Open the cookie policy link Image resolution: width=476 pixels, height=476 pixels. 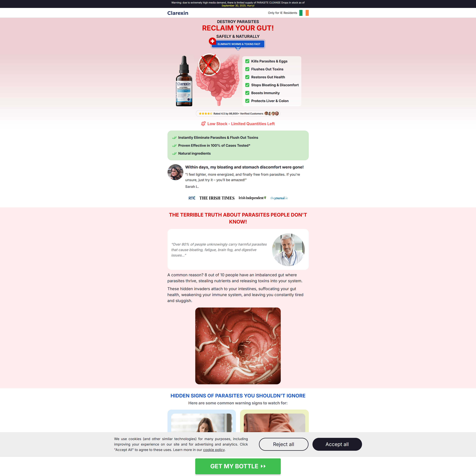click(214, 450)
